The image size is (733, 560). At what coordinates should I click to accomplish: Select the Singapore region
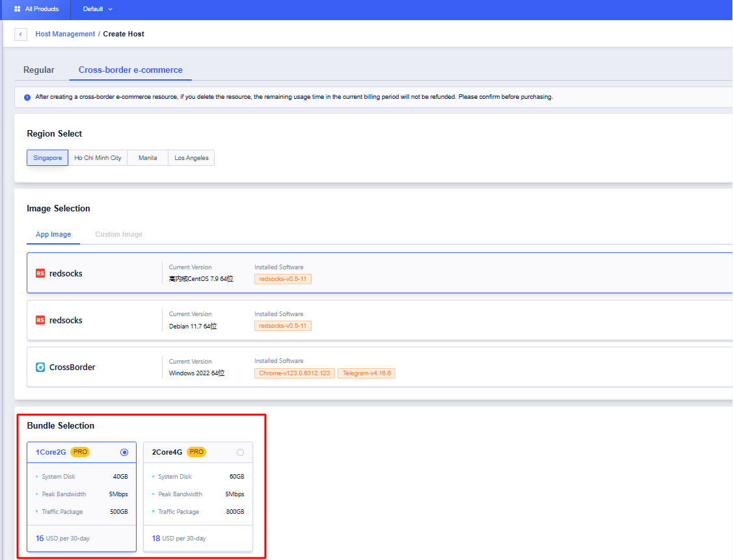coord(47,158)
